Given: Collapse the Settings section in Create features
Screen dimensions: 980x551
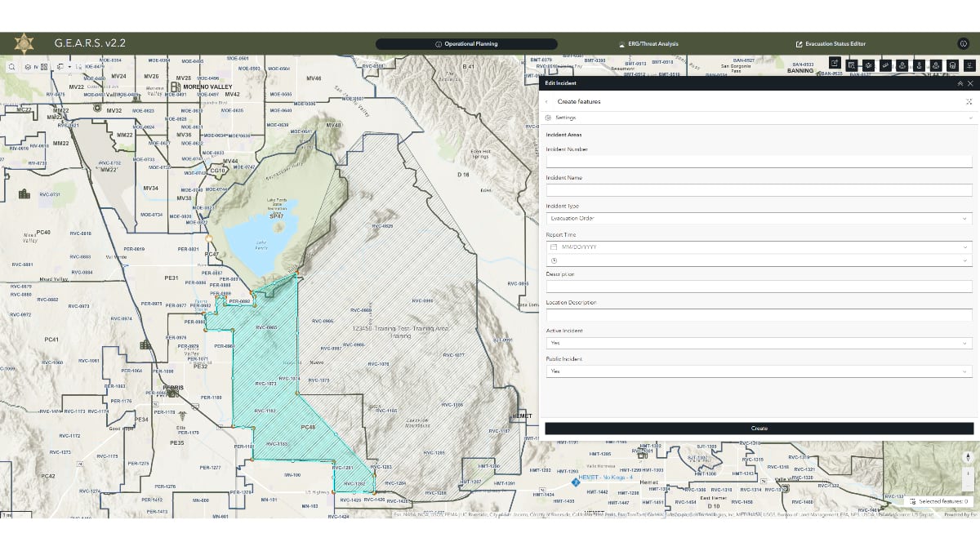Looking at the screenshot, I should (x=969, y=117).
